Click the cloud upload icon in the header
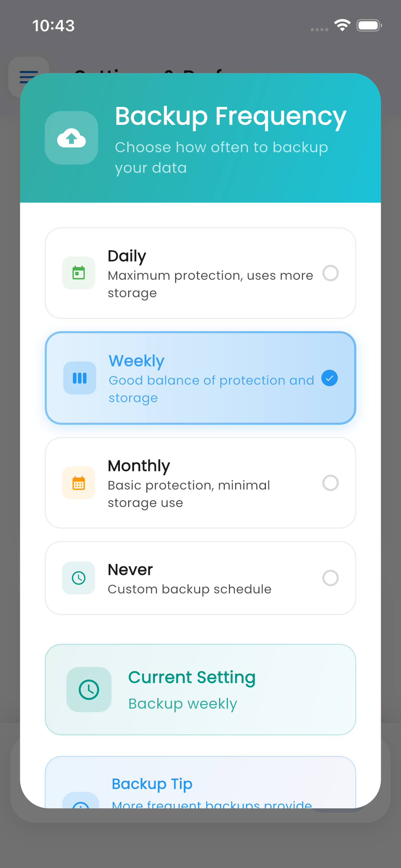Screen dimensions: 401x868 [x=71, y=138]
